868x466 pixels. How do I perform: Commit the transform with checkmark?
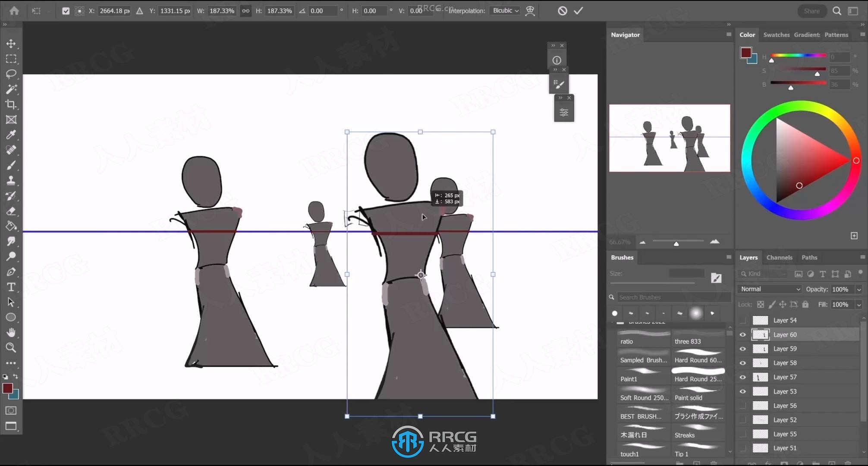[578, 11]
